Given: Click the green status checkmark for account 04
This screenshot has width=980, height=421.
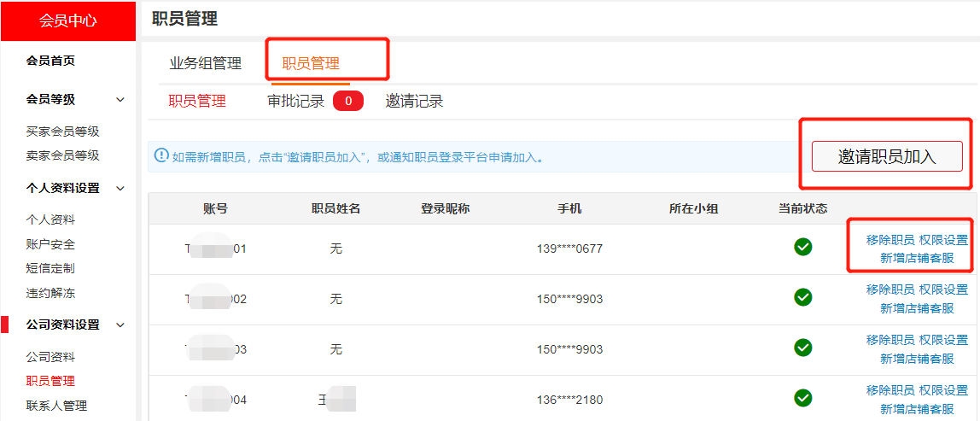Looking at the screenshot, I should [802, 398].
